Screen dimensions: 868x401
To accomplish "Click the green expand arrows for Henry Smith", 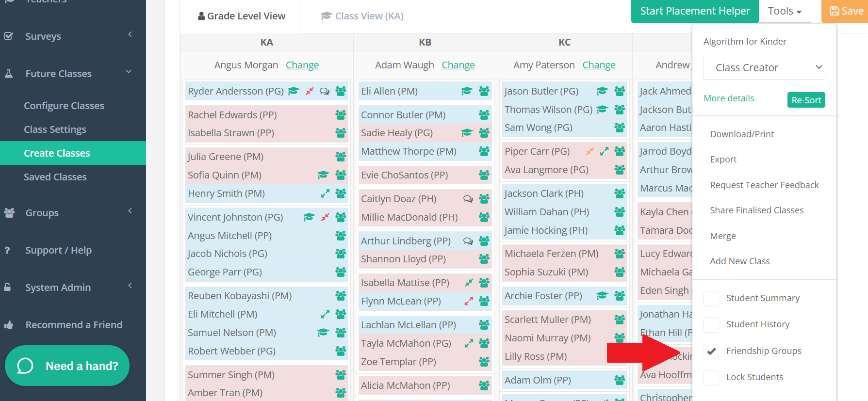I will (325, 193).
